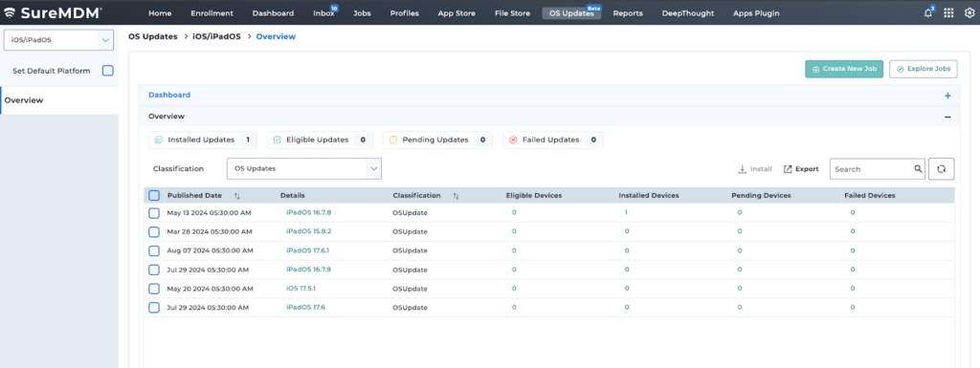The image size is (980, 368).
Task: Open the settings gear icon
Action: click(x=969, y=13)
